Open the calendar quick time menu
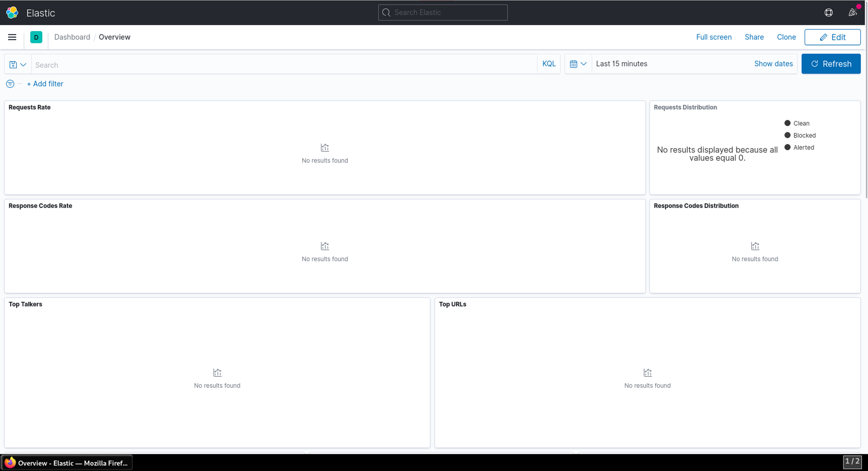868x471 pixels. (578, 64)
